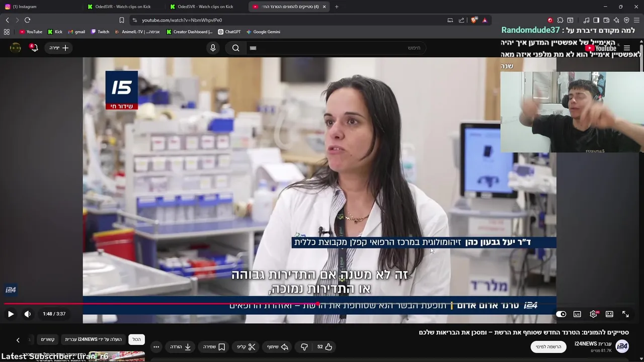This screenshot has width=644, height=362.
Task: Go to YouTube home via logo
Action: (601, 48)
